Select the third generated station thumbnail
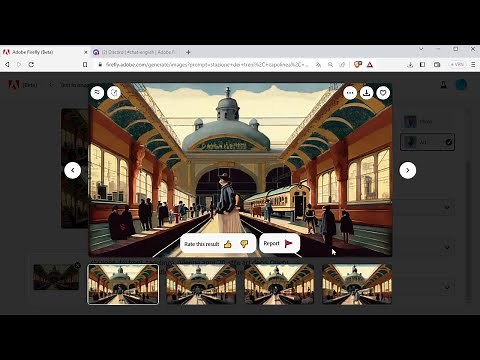The height and width of the screenshot is (360, 480). tap(279, 284)
